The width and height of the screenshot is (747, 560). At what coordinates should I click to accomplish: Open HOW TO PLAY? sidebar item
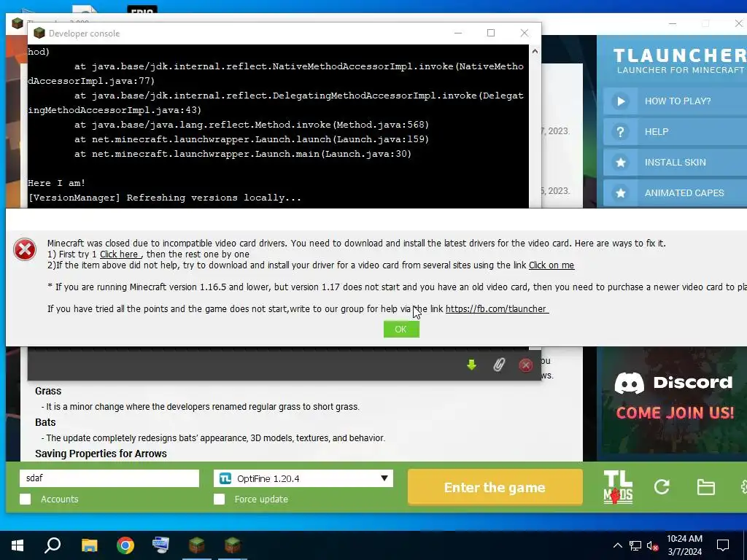pos(675,101)
